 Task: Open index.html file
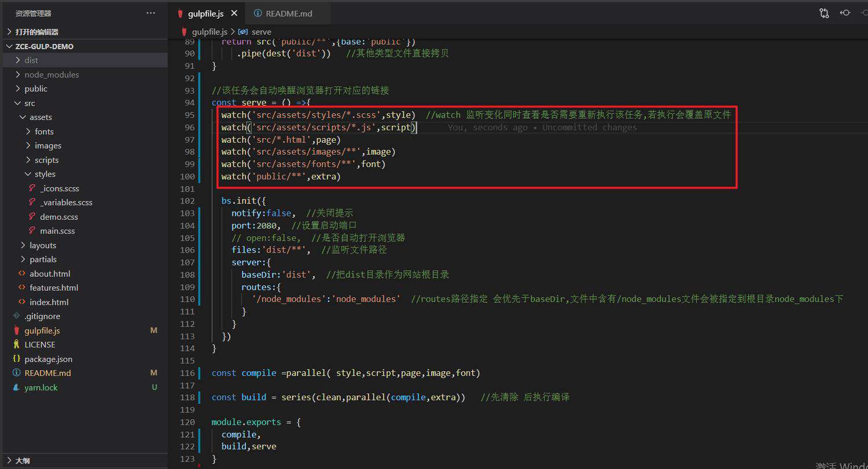85,302
